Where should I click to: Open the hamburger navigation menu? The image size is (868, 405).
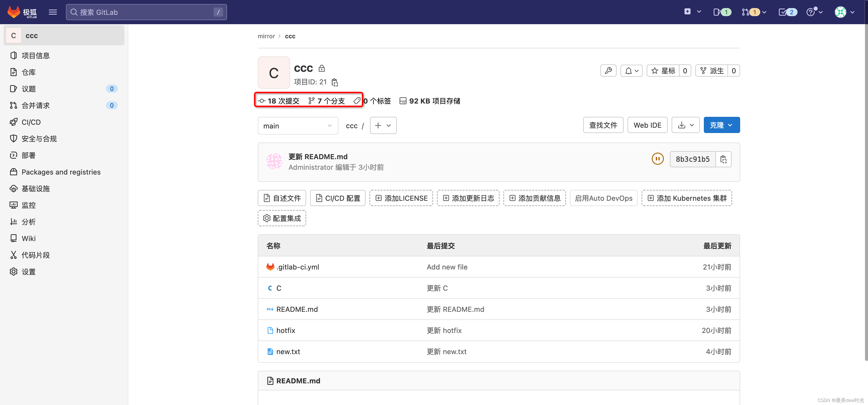point(53,12)
